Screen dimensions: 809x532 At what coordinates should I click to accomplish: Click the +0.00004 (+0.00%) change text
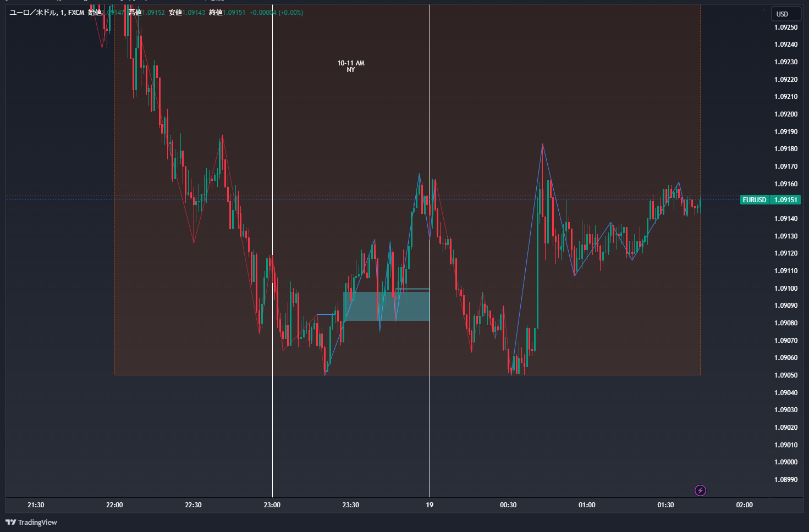click(276, 12)
